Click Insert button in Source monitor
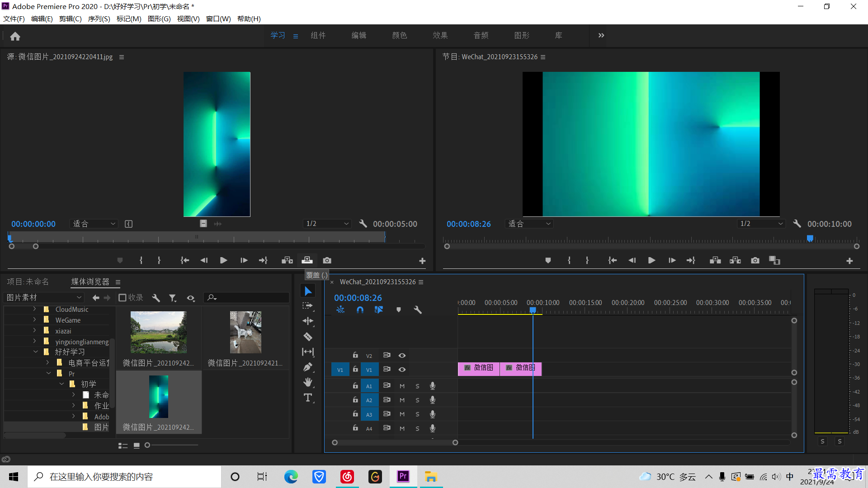 click(x=287, y=260)
